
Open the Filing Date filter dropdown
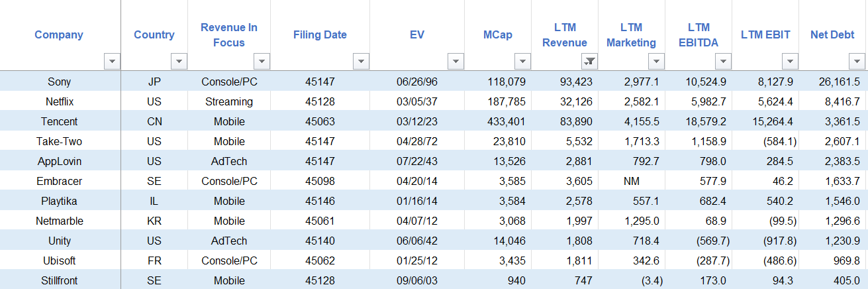361,62
